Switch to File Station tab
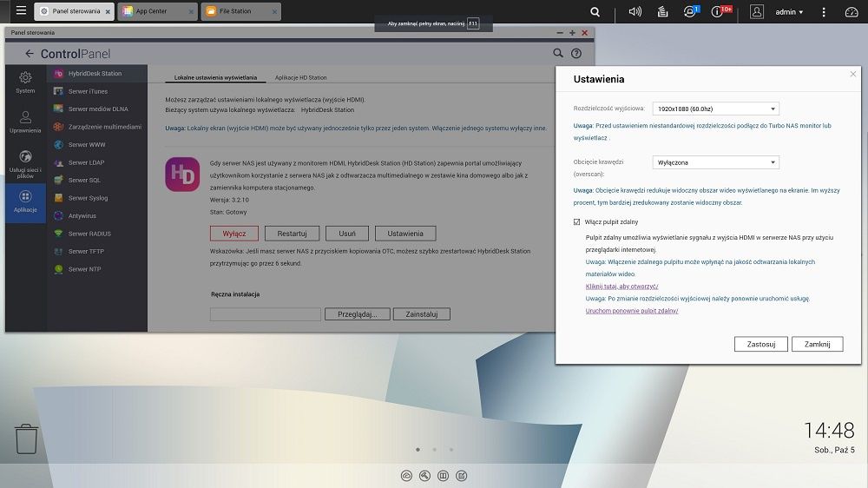The width and height of the screenshot is (868, 488). tap(240, 11)
